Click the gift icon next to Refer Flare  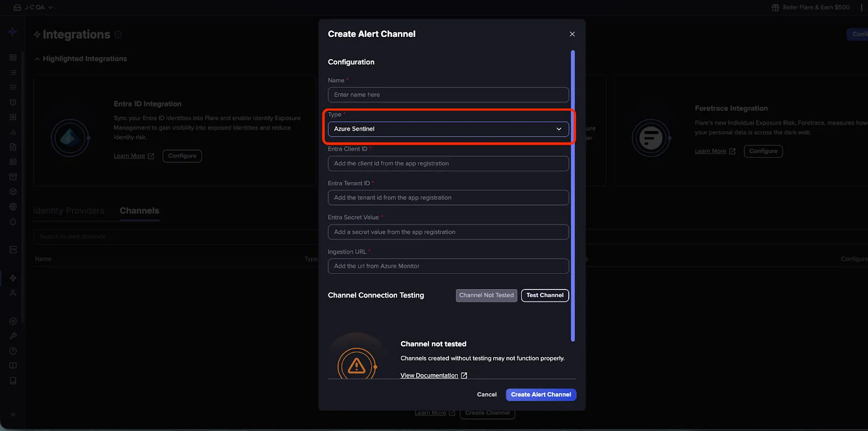tap(775, 8)
